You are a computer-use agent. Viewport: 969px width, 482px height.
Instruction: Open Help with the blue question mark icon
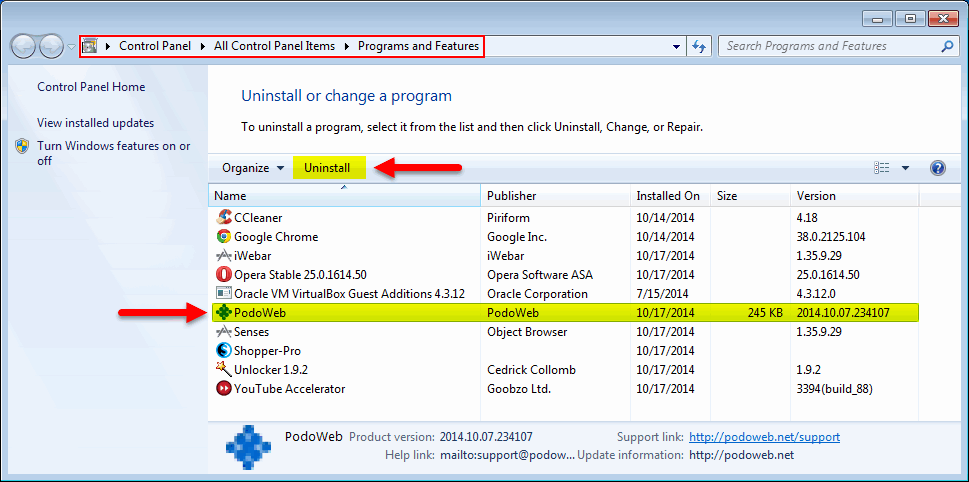point(937,168)
